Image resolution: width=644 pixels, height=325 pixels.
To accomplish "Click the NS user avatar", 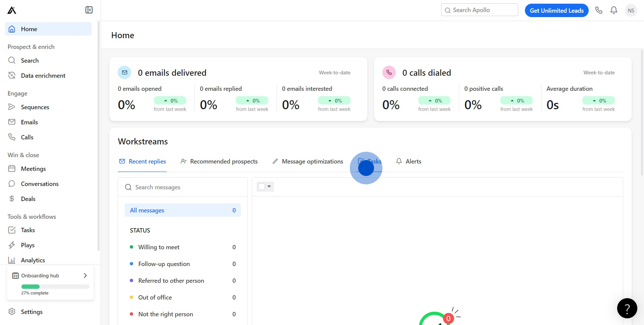I will pyautogui.click(x=631, y=10).
